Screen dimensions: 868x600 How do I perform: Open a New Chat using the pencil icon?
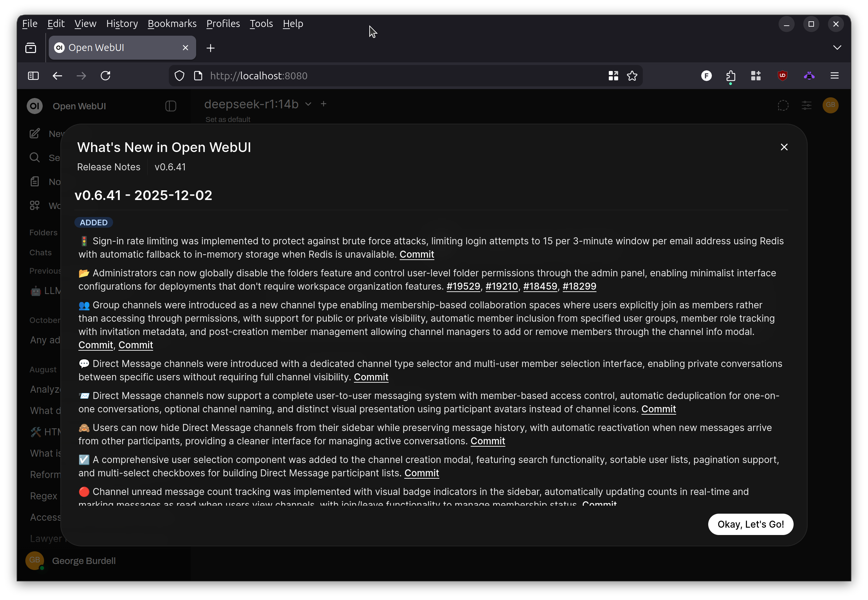34,133
